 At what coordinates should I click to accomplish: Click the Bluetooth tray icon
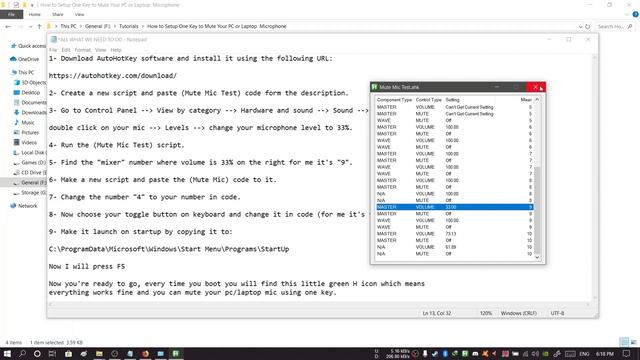pyautogui.click(x=445, y=354)
